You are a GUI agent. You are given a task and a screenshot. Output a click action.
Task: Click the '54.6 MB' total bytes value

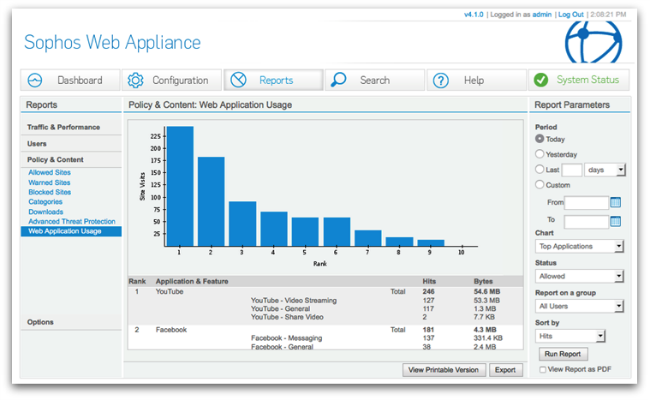point(487,291)
